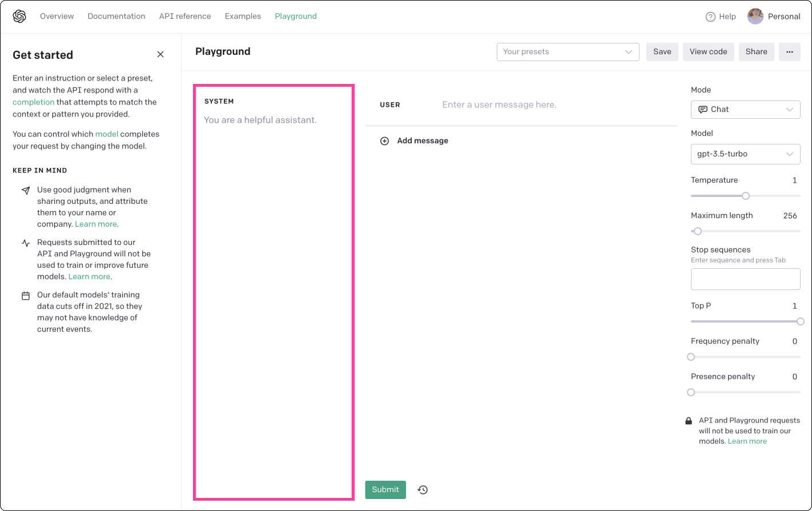Click the Maximum length slider handle
The image size is (812, 511).
(x=697, y=231)
